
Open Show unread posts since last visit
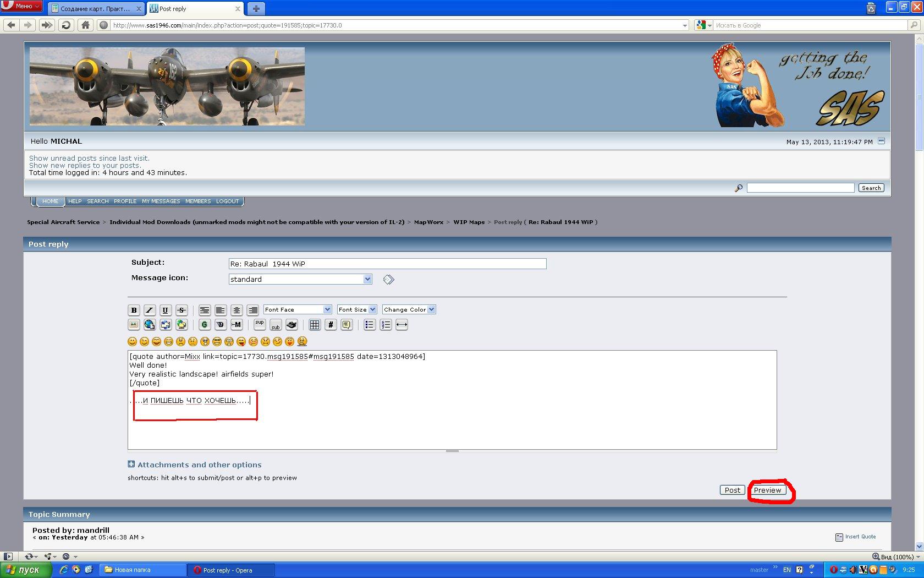[x=89, y=158]
